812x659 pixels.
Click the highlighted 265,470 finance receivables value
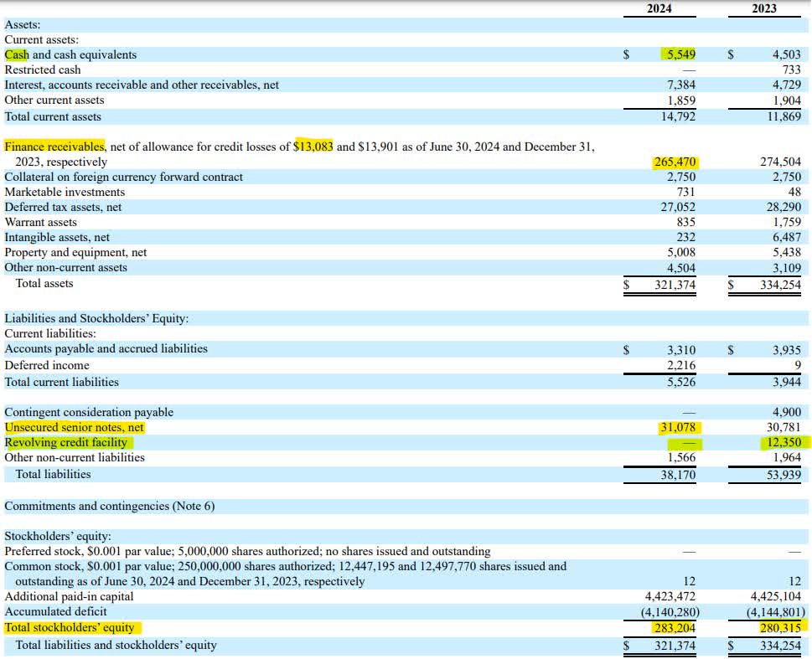(677, 162)
